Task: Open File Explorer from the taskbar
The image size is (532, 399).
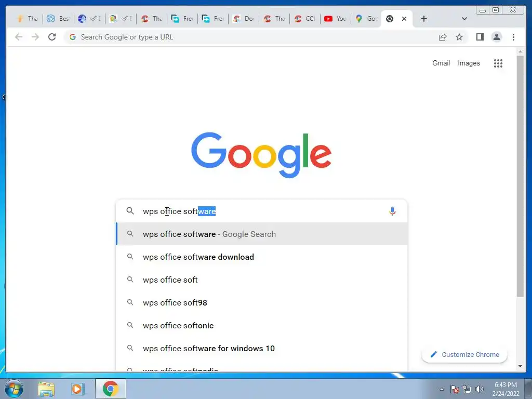Action: tap(46, 389)
